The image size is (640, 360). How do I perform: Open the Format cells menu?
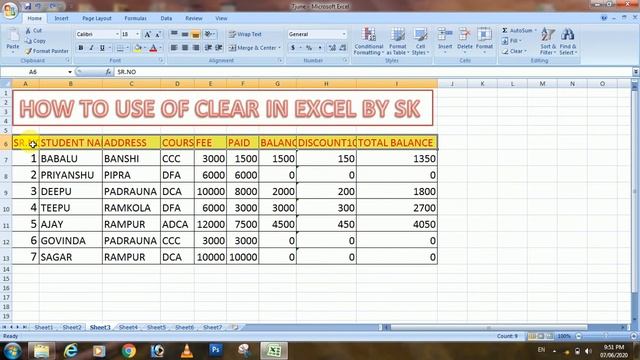pyautogui.click(x=484, y=40)
